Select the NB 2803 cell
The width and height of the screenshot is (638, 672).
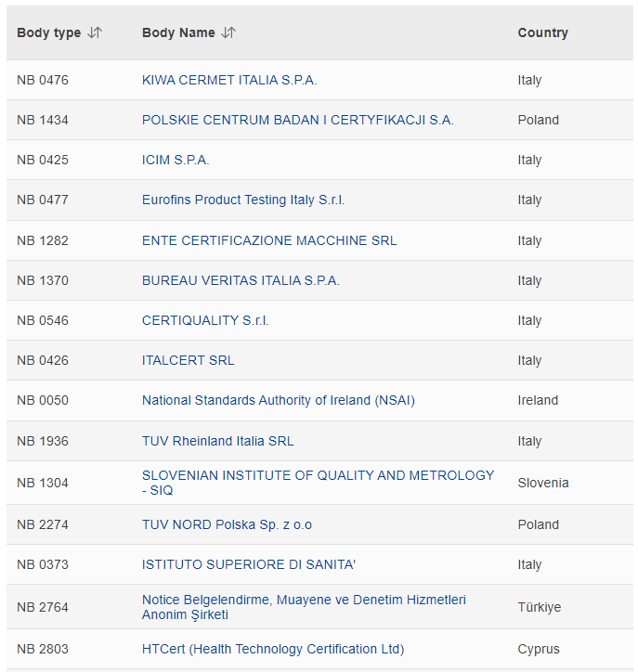43,649
